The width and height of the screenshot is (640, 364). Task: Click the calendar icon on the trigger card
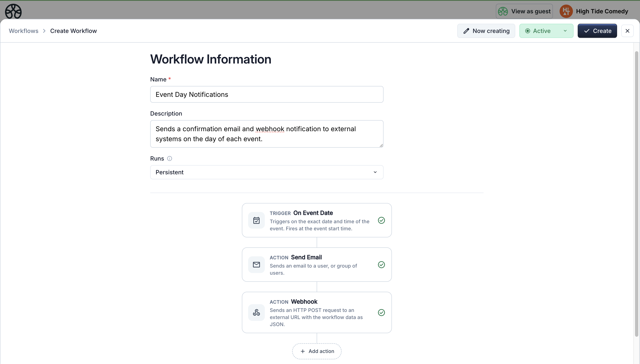tap(256, 220)
